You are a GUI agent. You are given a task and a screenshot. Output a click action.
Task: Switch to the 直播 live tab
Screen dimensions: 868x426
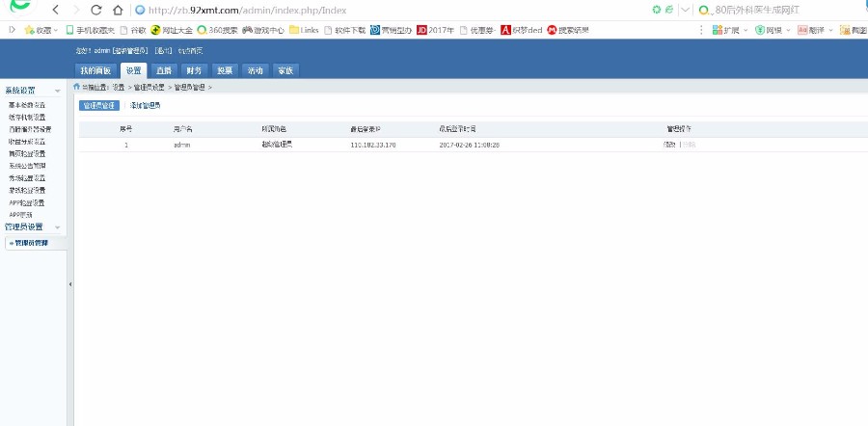point(164,70)
